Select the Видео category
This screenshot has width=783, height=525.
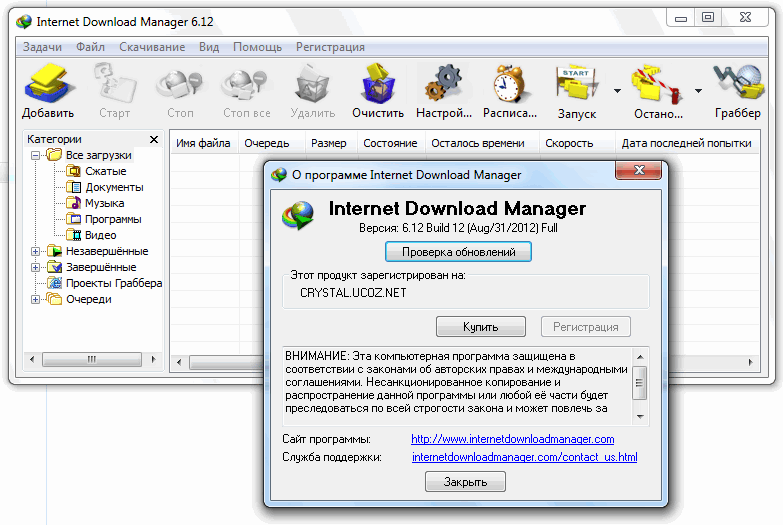(100, 235)
